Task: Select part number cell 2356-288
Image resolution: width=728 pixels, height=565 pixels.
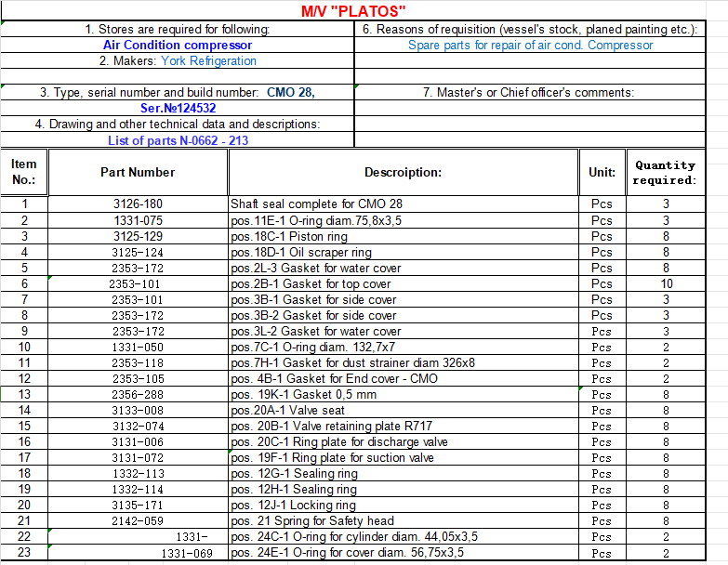Action: pyautogui.click(x=138, y=394)
